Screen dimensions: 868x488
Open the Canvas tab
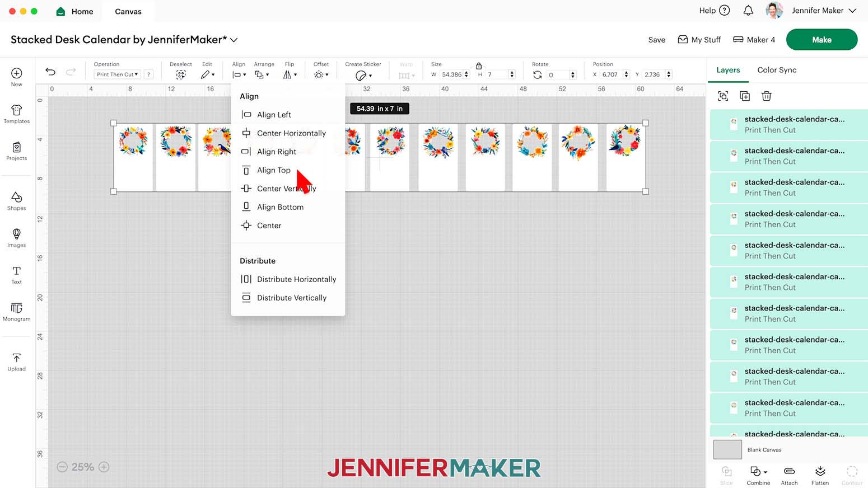(x=128, y=11)
